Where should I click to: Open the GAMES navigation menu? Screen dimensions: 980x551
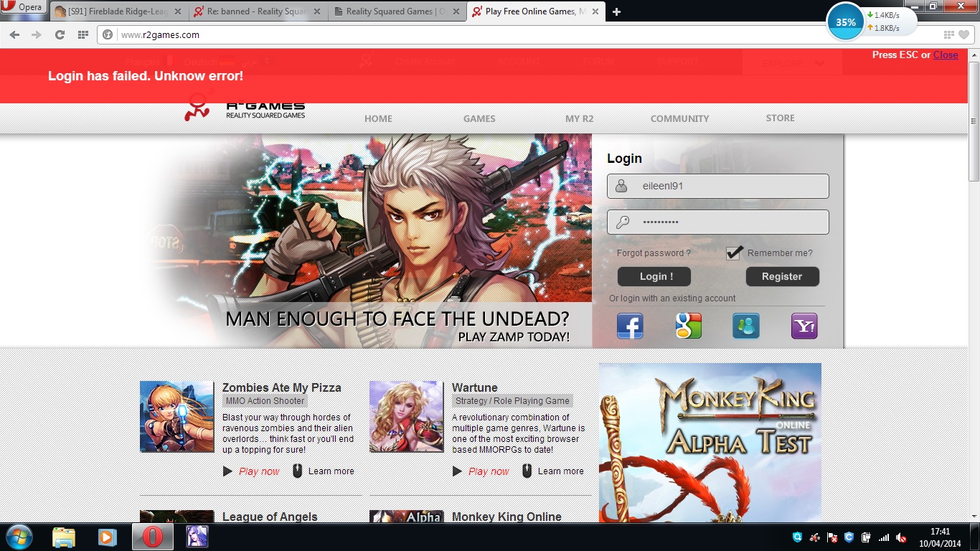pos(479,118)
